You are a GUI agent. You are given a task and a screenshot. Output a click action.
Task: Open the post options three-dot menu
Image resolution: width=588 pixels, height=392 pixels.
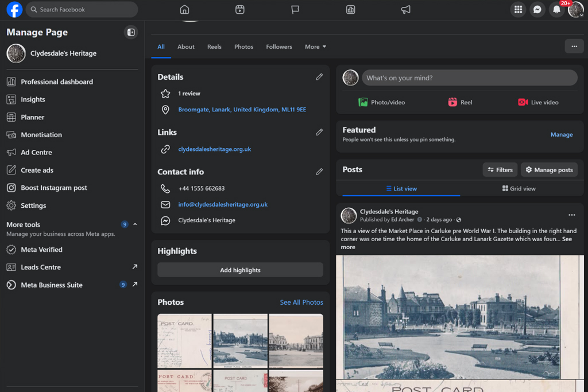coord(571,215)
